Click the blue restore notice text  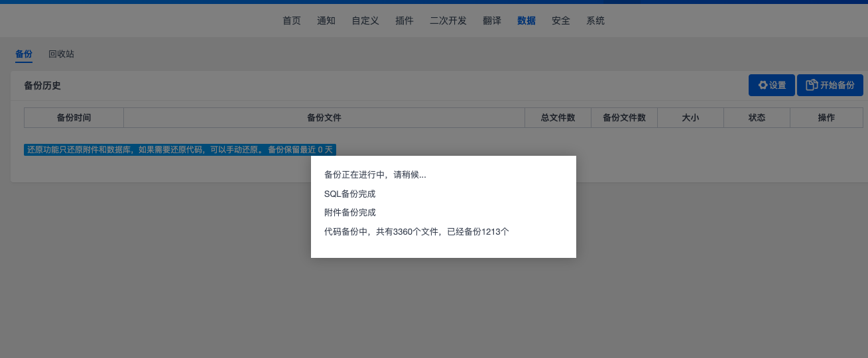click(180, 150)
